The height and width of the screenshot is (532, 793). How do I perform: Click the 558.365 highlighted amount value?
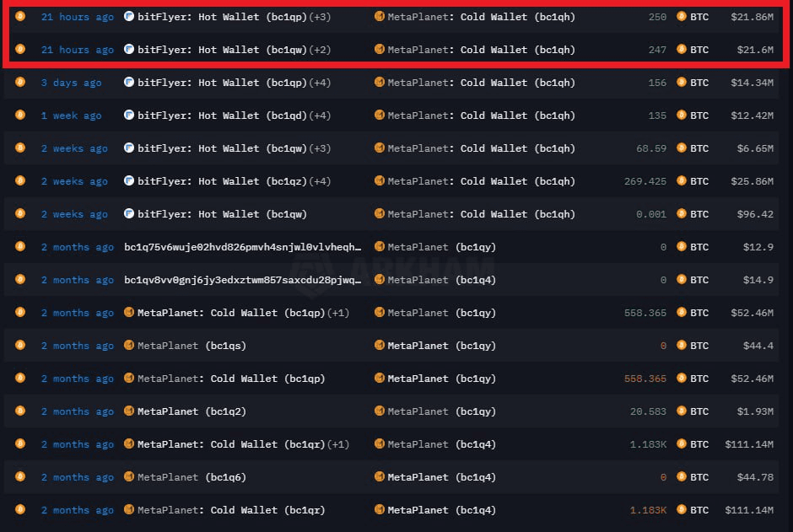[645, 378]
